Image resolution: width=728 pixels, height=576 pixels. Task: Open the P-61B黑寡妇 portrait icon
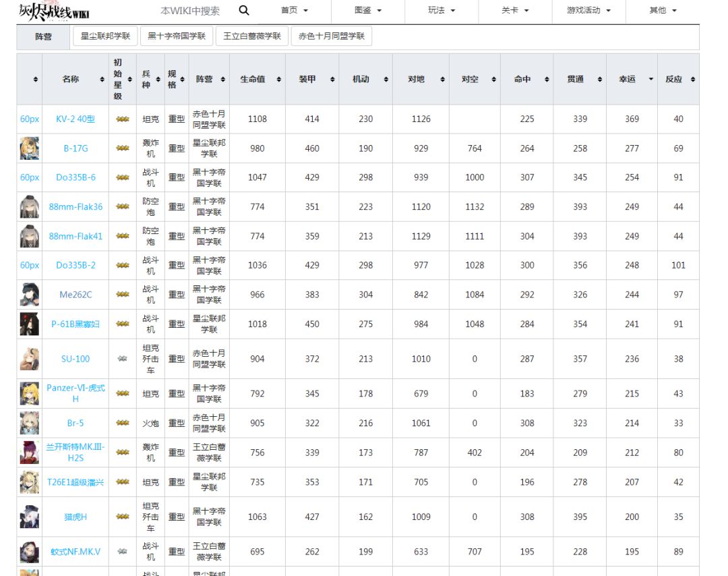click(29, 324)
